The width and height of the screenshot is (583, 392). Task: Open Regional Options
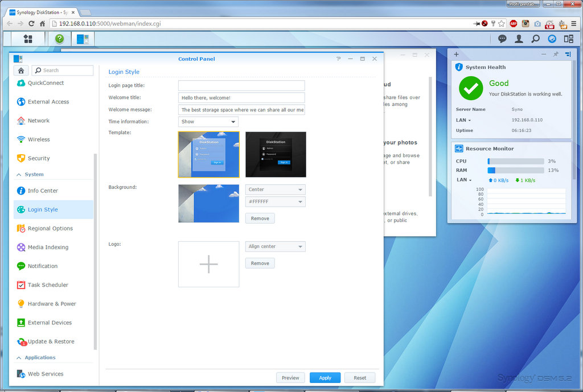(54, 229)
